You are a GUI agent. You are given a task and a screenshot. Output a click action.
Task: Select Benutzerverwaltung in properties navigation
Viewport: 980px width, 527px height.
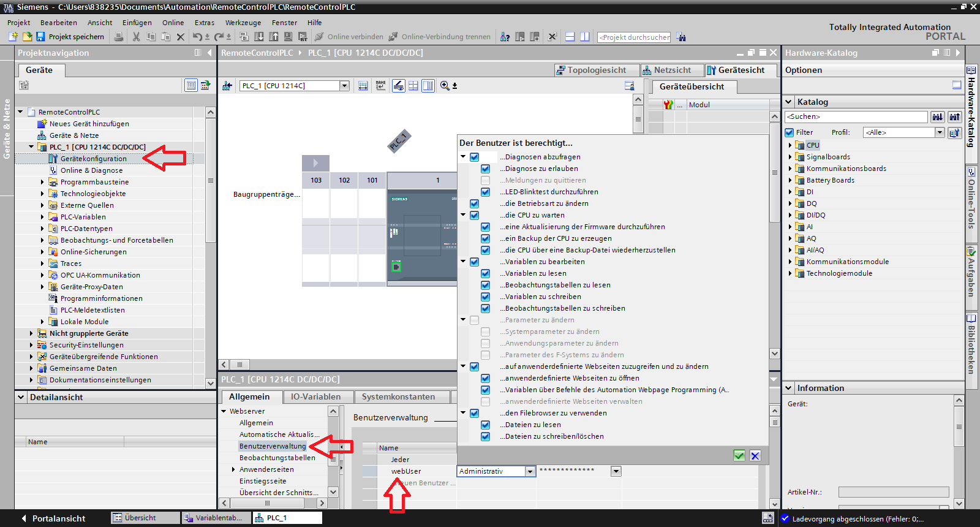pyautogui.click(x=273, y=446)
